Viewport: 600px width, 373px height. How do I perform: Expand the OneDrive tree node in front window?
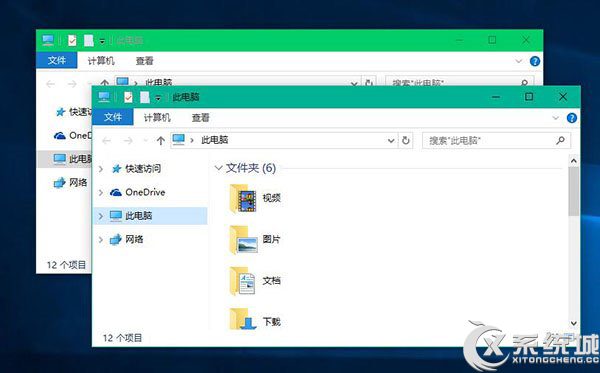click(101, 192)
